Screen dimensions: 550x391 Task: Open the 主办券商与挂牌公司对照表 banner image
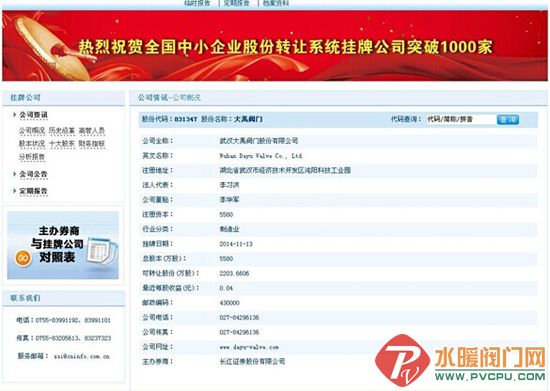[x=63, y=245]
